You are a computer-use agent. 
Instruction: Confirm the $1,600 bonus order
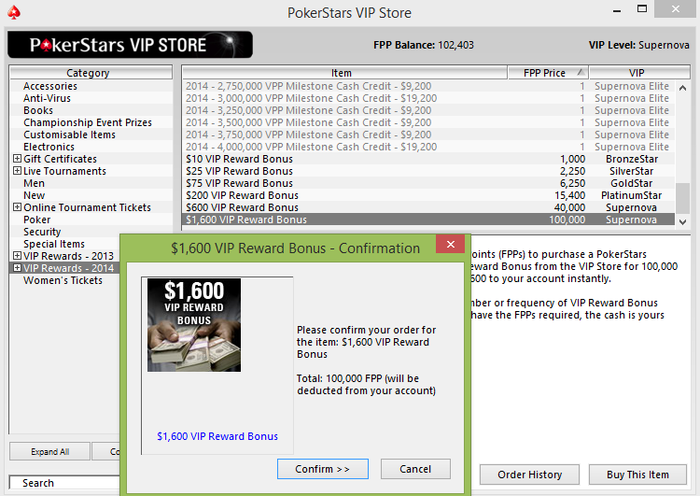[x=323, y=469]
